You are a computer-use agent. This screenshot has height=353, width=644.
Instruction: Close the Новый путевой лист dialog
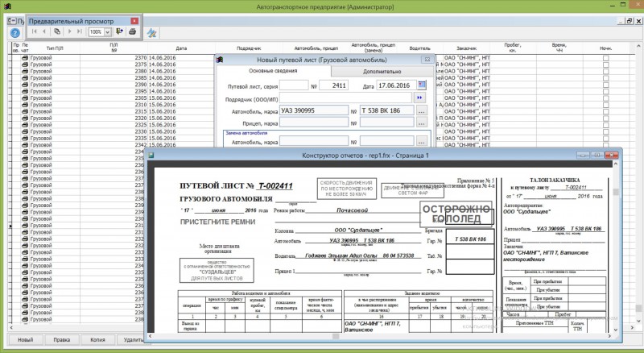(x=427, y=60)
